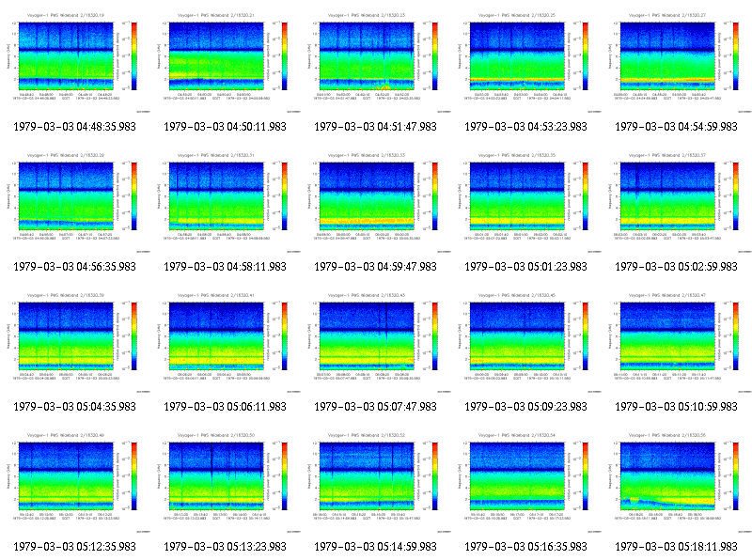Open the spectrogram thumbnail for 05:10:59.983
The image size is (752, 560).
click(x=677, y=342)
